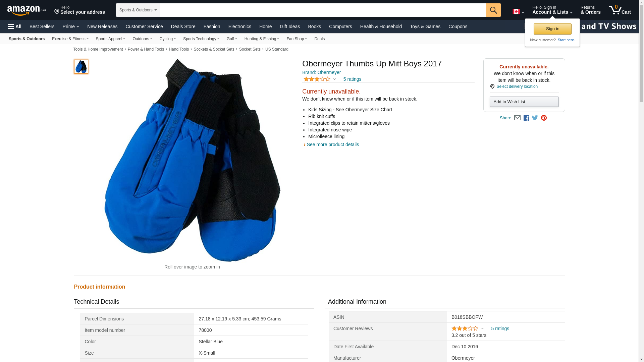
Task: Open the All hamburger menu
Action: pyautogui.click(x=15, y=26)
